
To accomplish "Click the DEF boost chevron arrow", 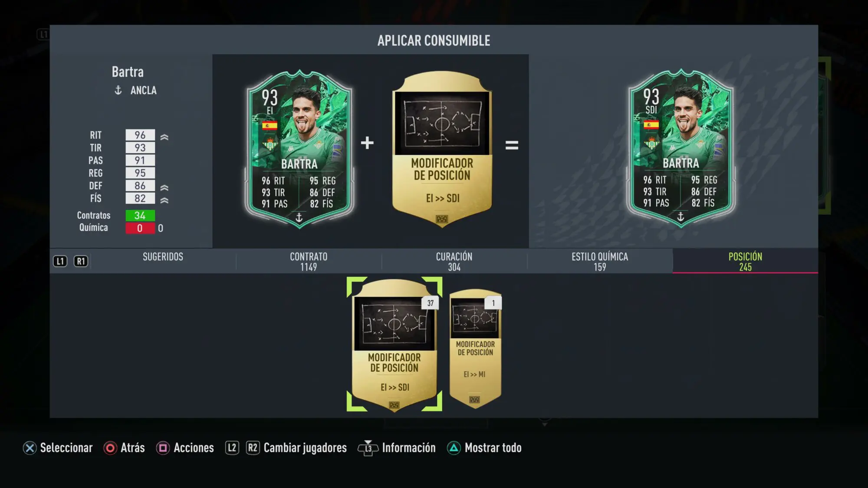I will click(x=164, y=188).
